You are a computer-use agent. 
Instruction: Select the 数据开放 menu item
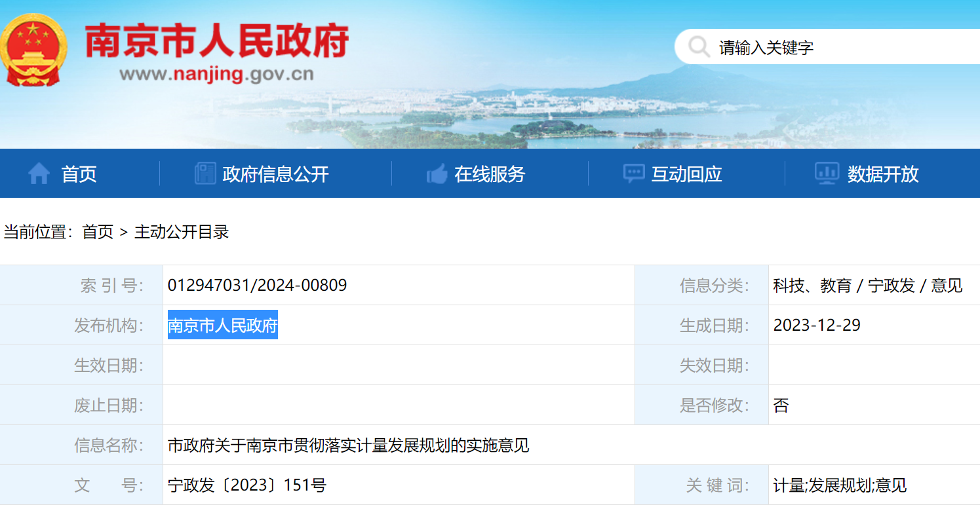883,174
